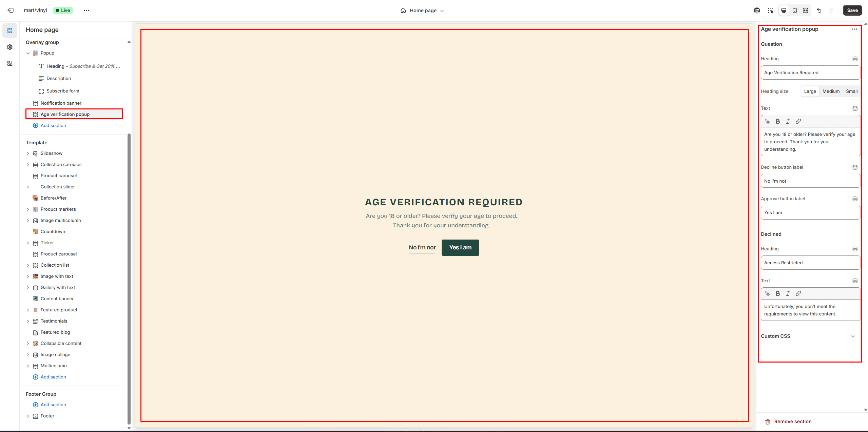Toggle the inspector selection icon
The height and width of the screenshot is (432, 868).
click(x=771, y=11)
